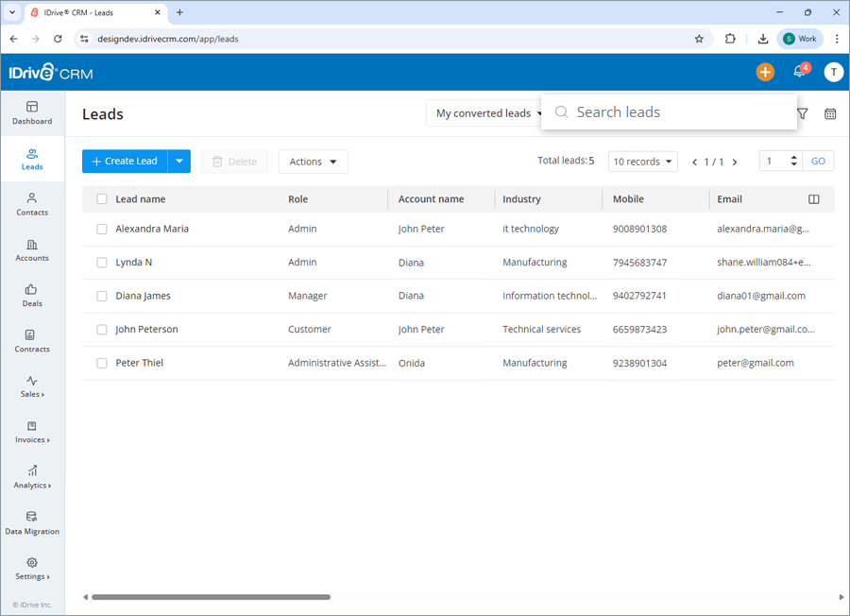Increment the page number using the stepper
The height and width of the screenshot is (616, 850).
[x=793, y=157]
